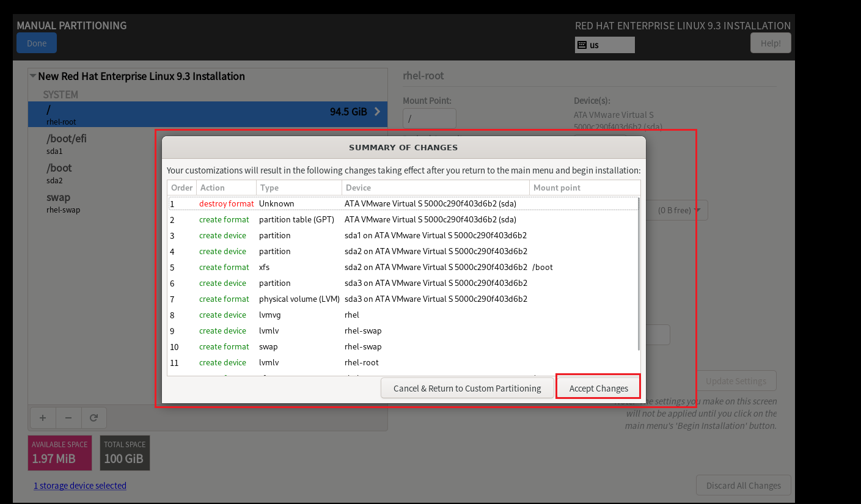Click the reload storage configuration icon
This screenshot has width=861, height=504.
94,418
